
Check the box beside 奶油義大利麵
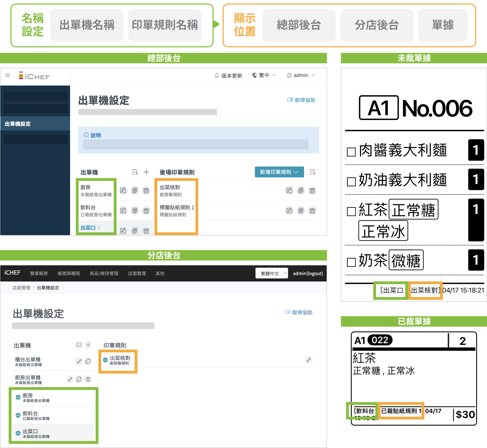tap(351, 182)
